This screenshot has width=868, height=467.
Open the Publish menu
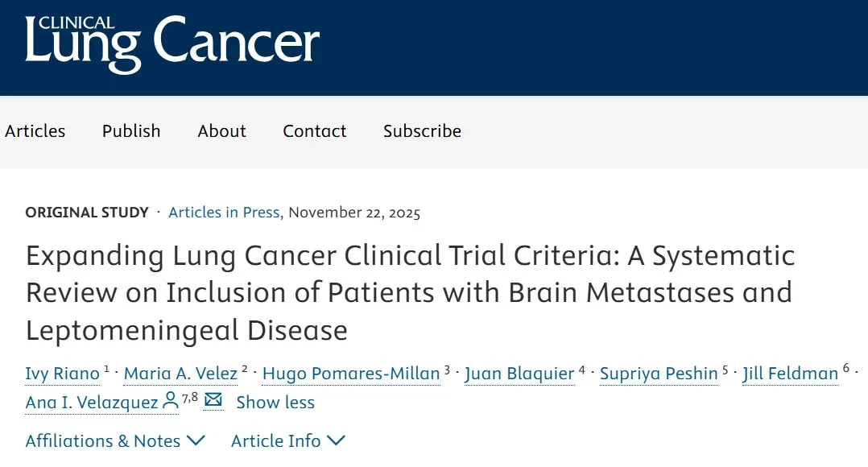pyautogui.click(x=130, y=130)
